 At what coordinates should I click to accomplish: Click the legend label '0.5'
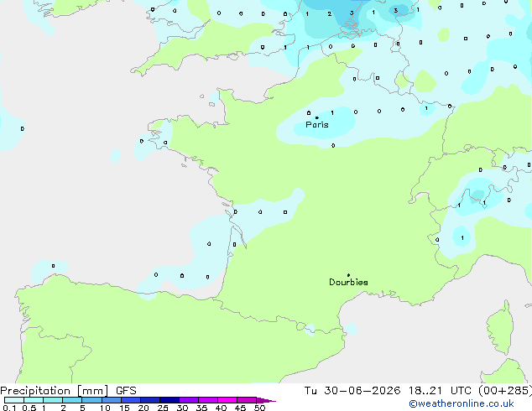point(29,408)
